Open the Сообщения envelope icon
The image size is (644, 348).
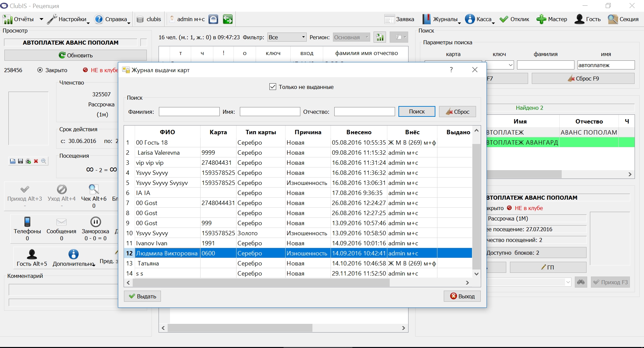[x=61, y=222]
